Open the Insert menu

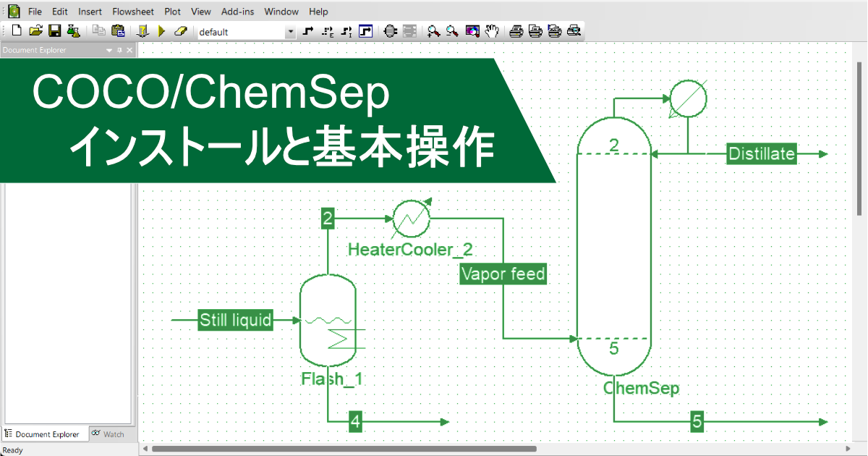90,12
